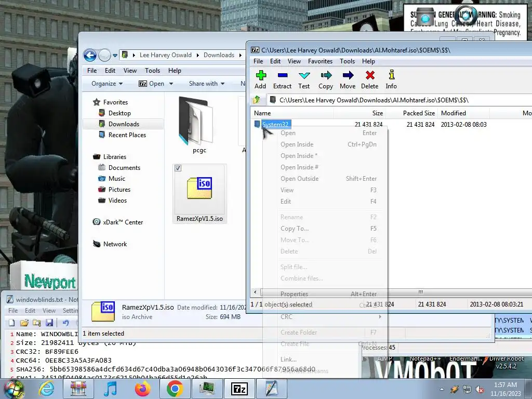
Task: Click the 7-Zip Copy button
Action: 326,79
